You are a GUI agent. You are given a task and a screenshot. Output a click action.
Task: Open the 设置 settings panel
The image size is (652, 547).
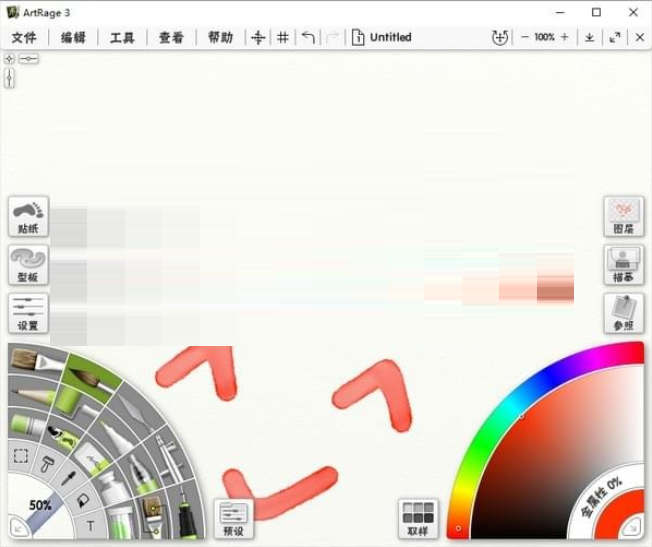tap(27, 313)
